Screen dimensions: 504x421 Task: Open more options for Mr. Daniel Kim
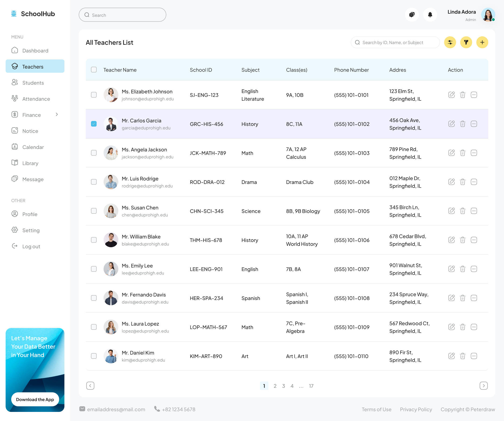point(474,356)
